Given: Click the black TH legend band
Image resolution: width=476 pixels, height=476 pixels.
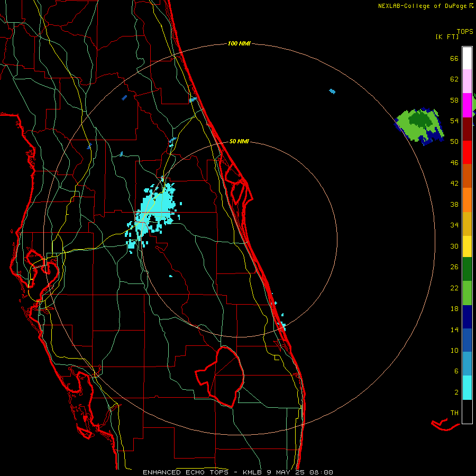Looking at the screenshot, I should pyautogui.click(x=467, y=411).
